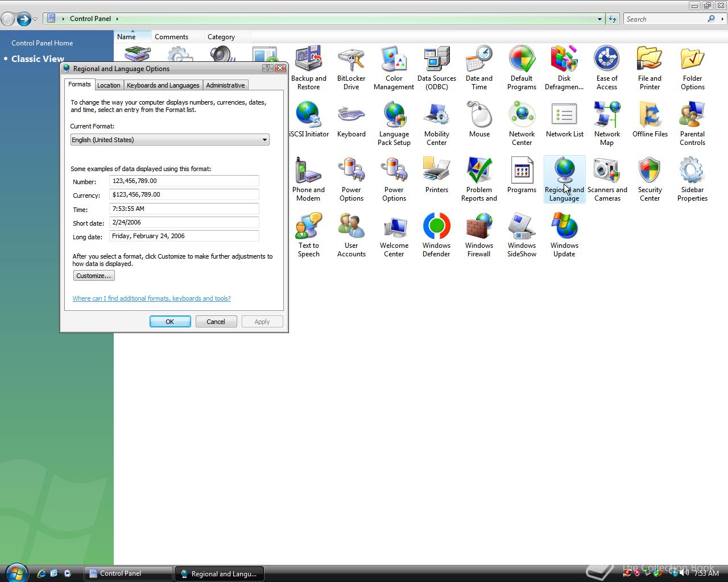Launch Disk Defragmenter icon
This screenshot has height=582, width=728.
[564, 68]
